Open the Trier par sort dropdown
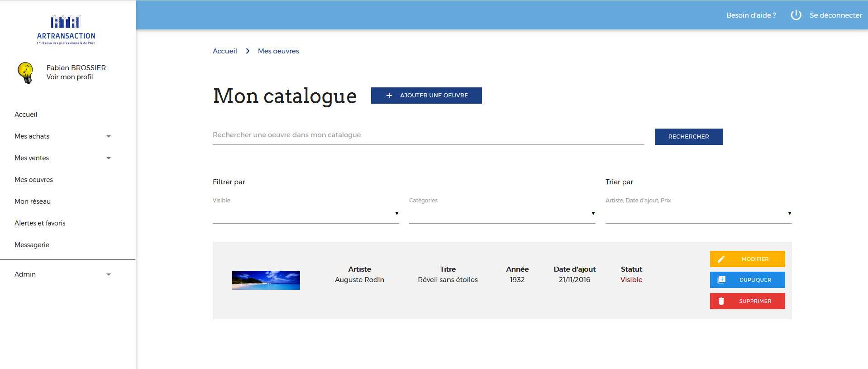 (x=698, y=213)
